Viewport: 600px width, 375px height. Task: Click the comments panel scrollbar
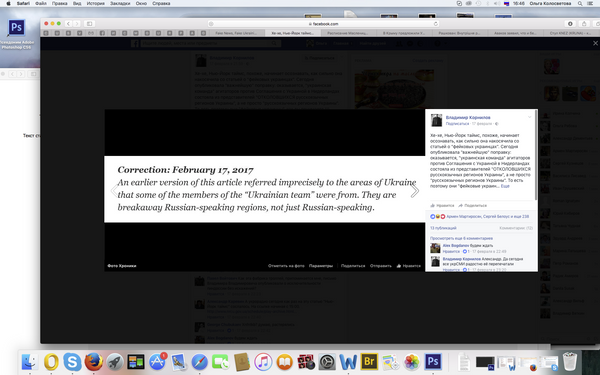point(536,155)
